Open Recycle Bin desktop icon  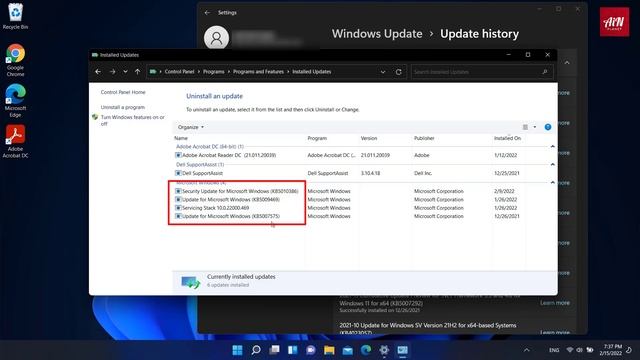pos(15,16)
